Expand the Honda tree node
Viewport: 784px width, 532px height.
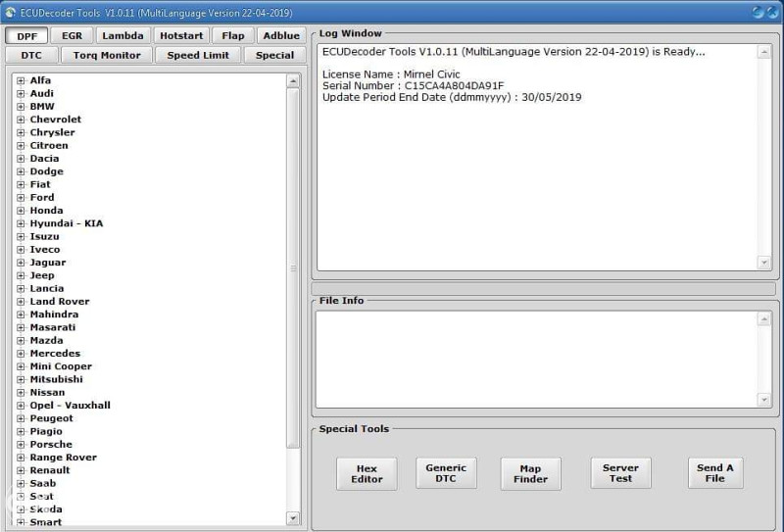tap(21, 211)
